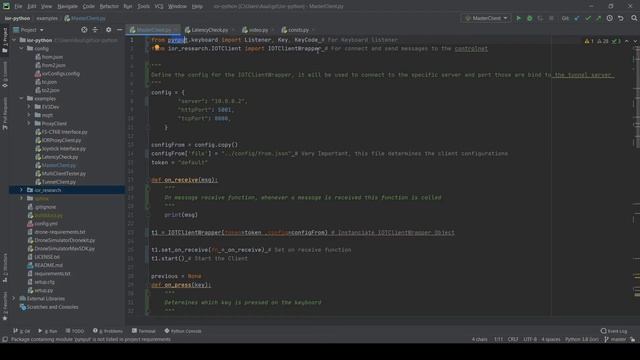Open the VCS menu
The image size is (640, 360).
coord(159,7)
